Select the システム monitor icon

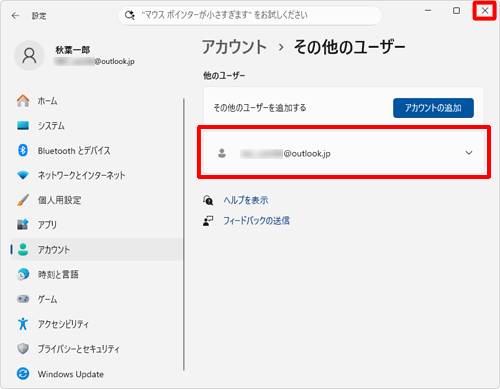tap(23, 125)
